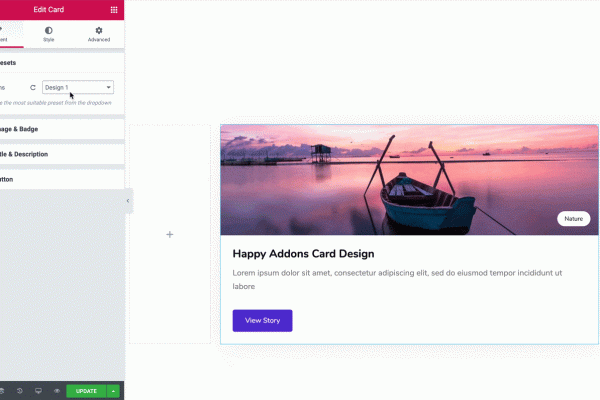Reset preset with the refresh icon
This screenshot has height=400, width=600.
[x=33, y=88]
